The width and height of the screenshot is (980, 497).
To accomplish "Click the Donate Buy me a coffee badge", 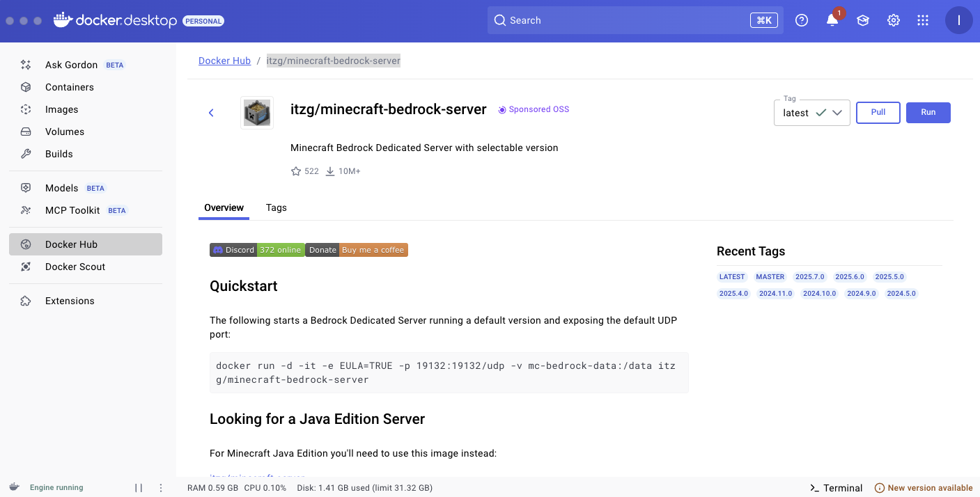I will [x=357, y=250].
